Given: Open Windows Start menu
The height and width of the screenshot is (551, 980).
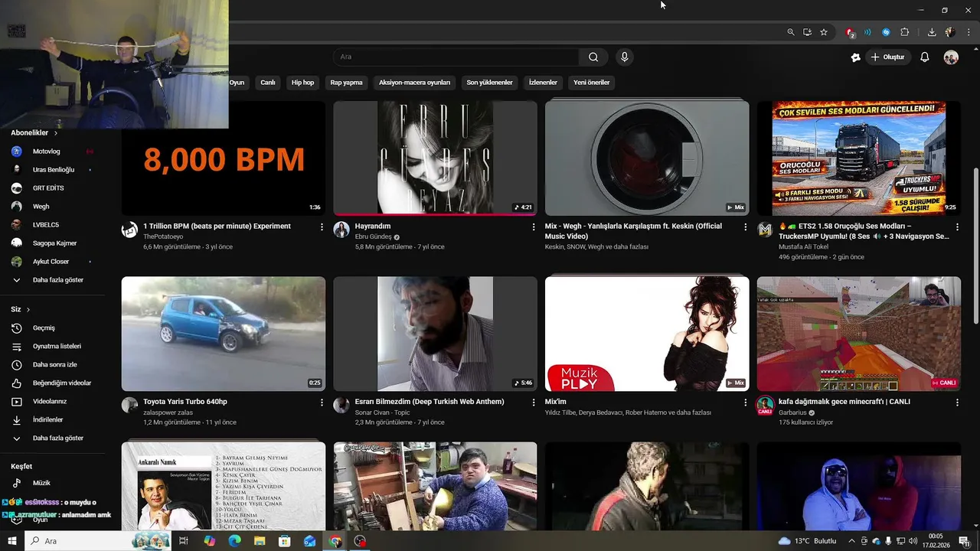Looking at the screenshot, I should [11, 541].
